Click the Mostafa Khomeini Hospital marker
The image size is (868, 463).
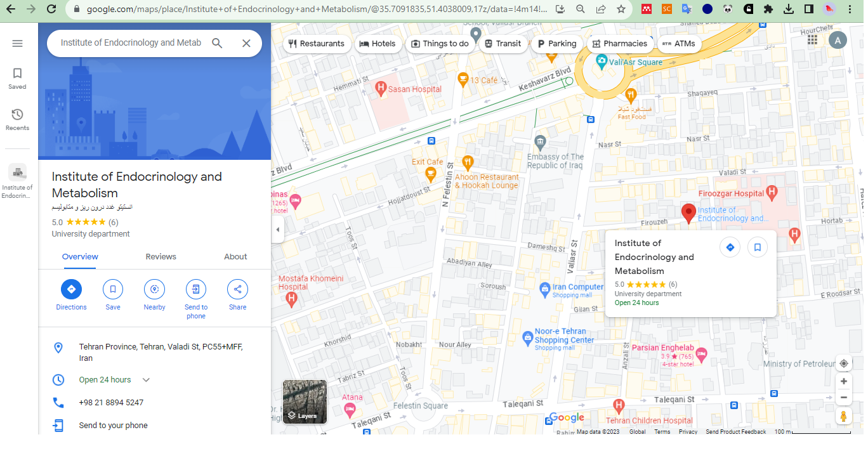pyautogui.click(x=292, y=298)
